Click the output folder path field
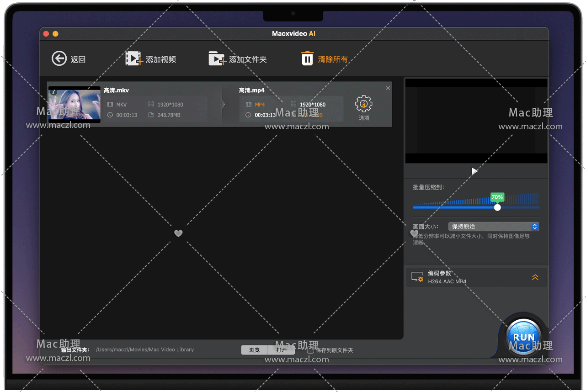Viewport: 586px width, 392px height. (x=145, y=350)
